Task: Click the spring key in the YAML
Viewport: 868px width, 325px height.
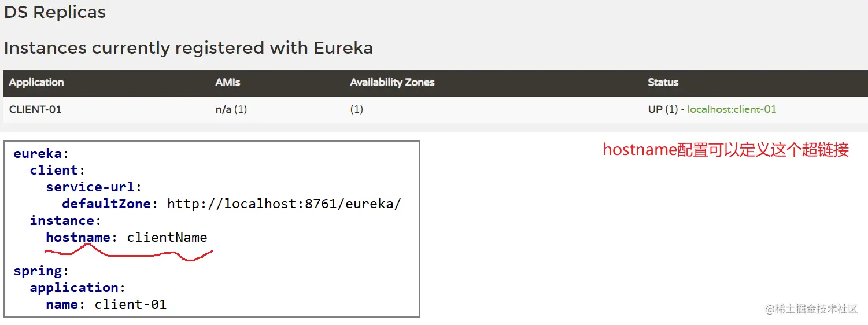Action: 38,271
